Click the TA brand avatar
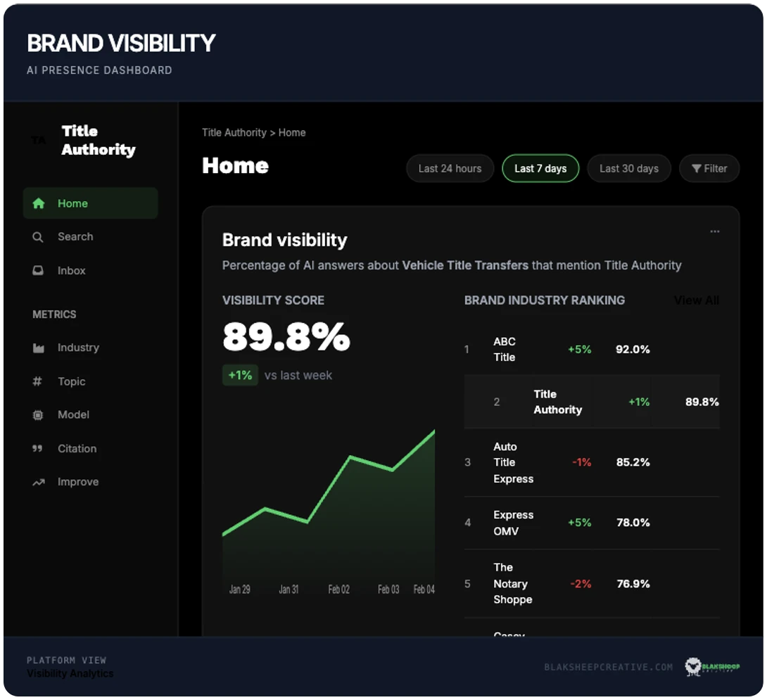 [x=39, y=140]
